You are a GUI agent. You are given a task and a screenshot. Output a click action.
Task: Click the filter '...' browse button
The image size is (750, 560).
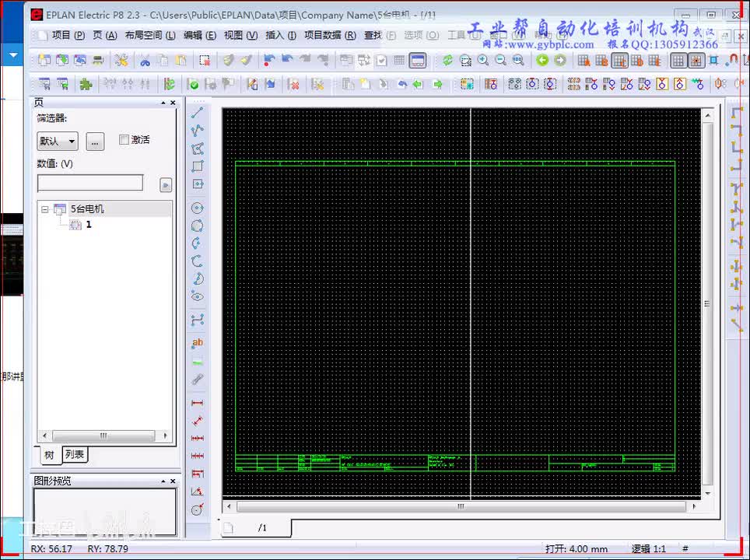click(x=95, y=142)
